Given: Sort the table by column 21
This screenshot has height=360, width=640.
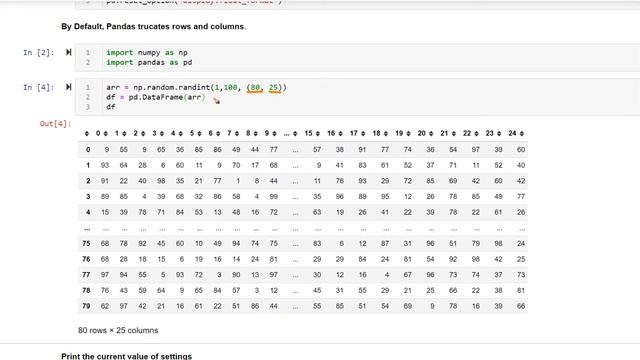Looking at the screenshot, I should click(x=453, y=133).
